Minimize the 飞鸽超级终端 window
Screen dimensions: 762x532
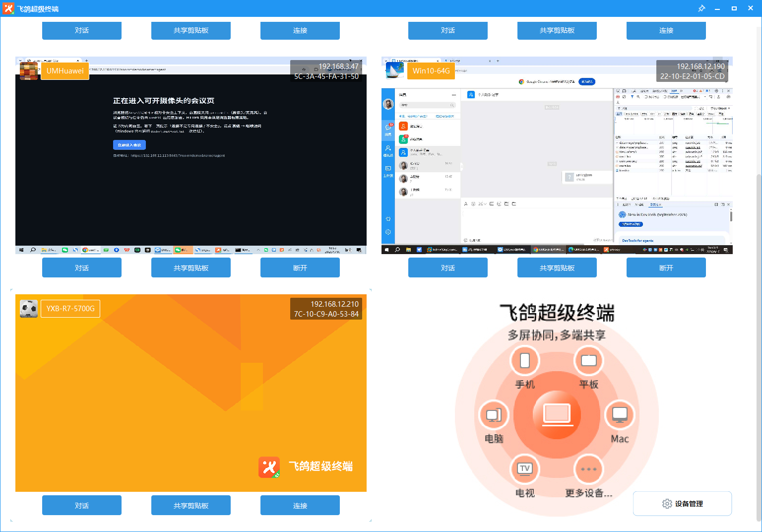717,8
